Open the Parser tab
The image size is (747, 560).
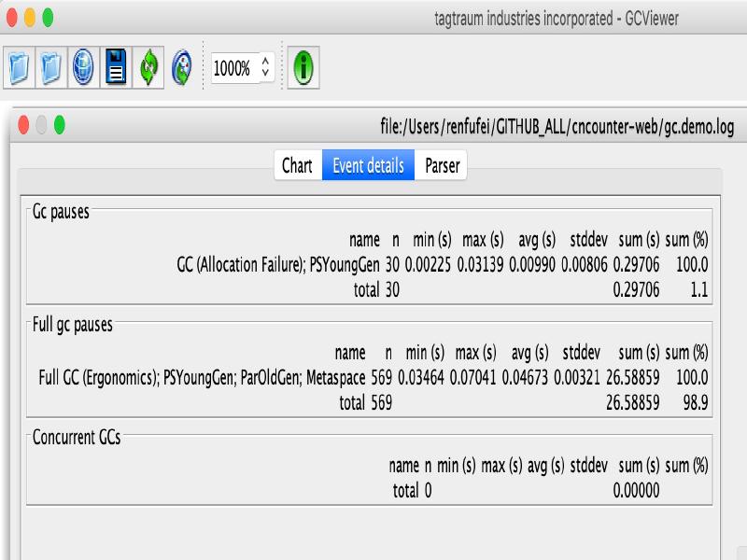point(442,165)
